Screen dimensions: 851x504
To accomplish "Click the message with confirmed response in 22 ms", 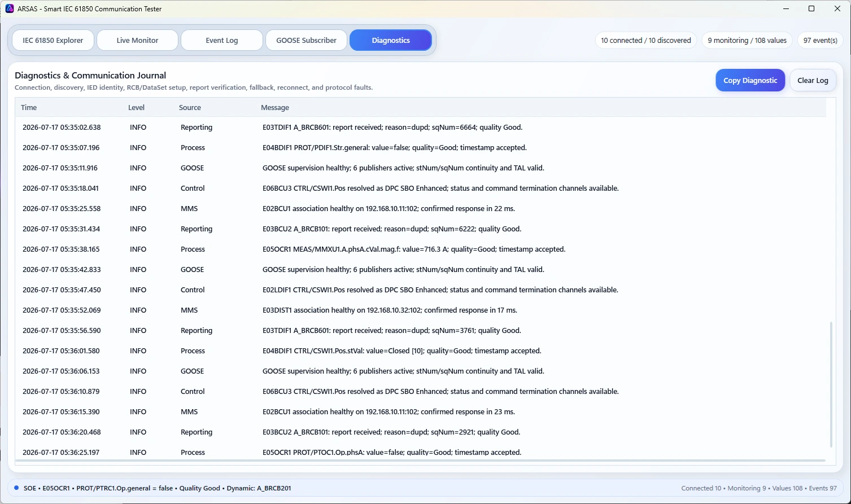I will [389, 209].
